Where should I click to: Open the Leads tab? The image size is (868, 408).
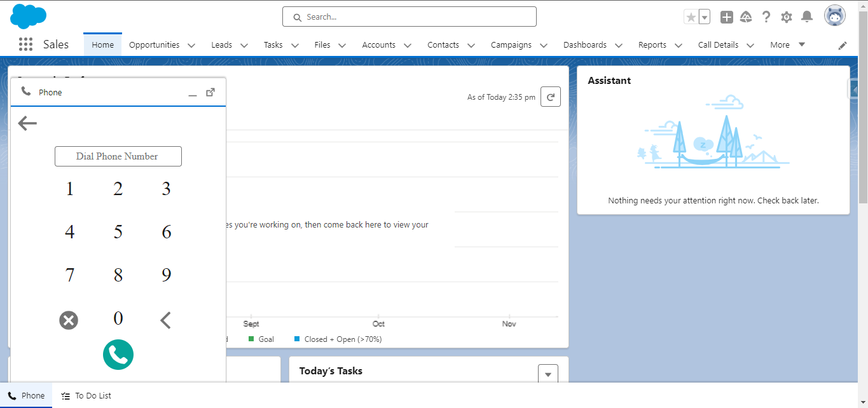pyautogui.click(x=222, y=45)
